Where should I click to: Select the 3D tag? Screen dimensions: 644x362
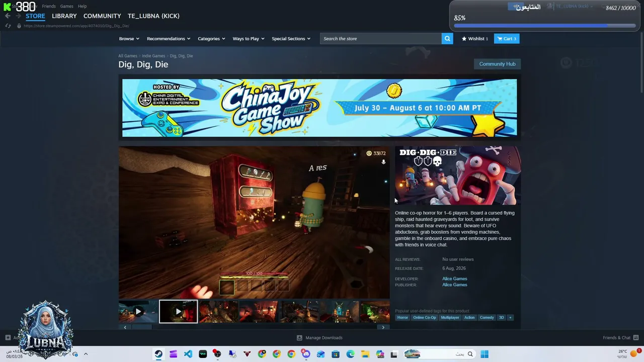(x=501, y=318)
